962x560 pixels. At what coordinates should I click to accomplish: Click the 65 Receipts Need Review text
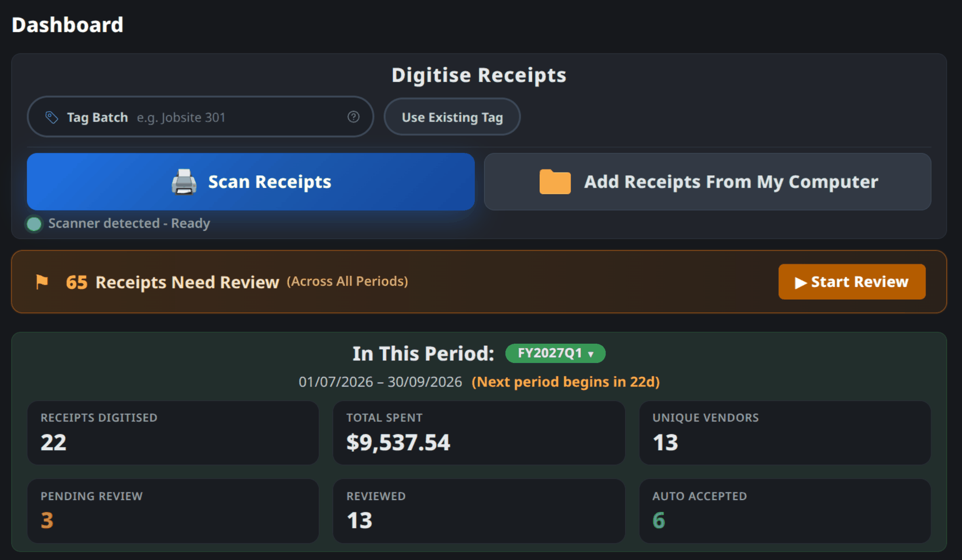click(172, 282)
